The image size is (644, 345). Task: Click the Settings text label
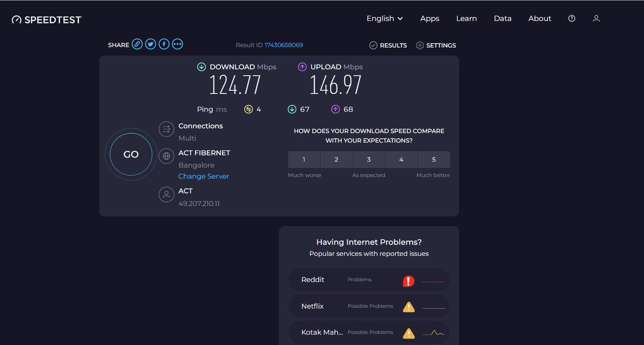tap(441, 46)
